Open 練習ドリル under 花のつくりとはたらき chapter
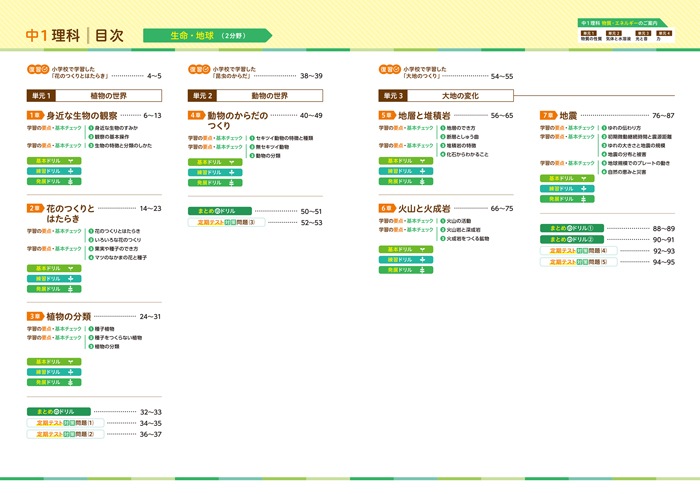Viewport: 700px width, 494px height. [x=56, y=279]
